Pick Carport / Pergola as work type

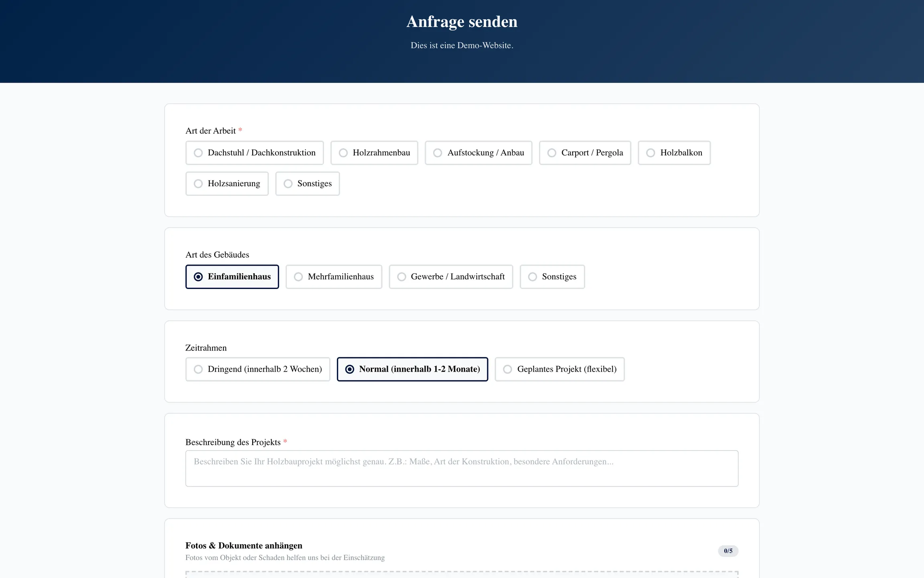[x=585, y=153]
